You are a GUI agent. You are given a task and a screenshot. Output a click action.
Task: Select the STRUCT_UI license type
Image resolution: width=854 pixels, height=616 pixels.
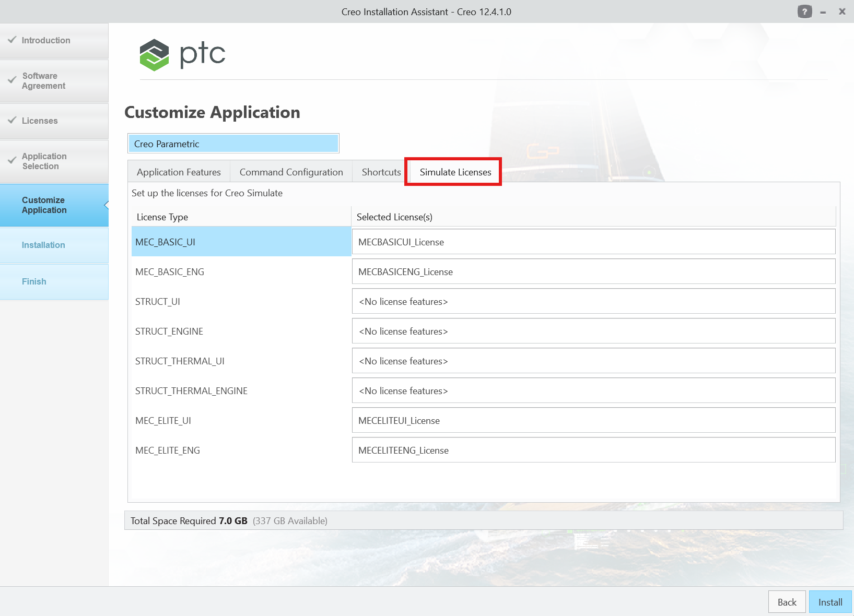click(x=241, y=301)
